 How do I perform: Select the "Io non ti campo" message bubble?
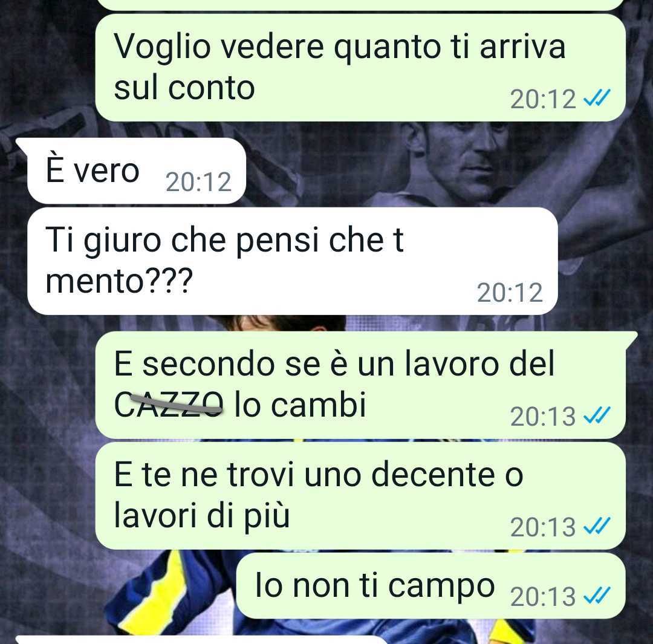[x=431, y=586]
